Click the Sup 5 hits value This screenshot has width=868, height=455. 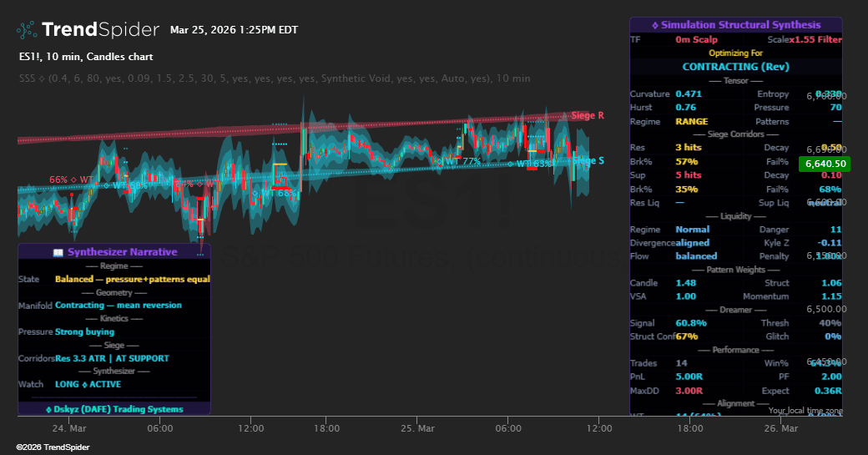(688, 175)
